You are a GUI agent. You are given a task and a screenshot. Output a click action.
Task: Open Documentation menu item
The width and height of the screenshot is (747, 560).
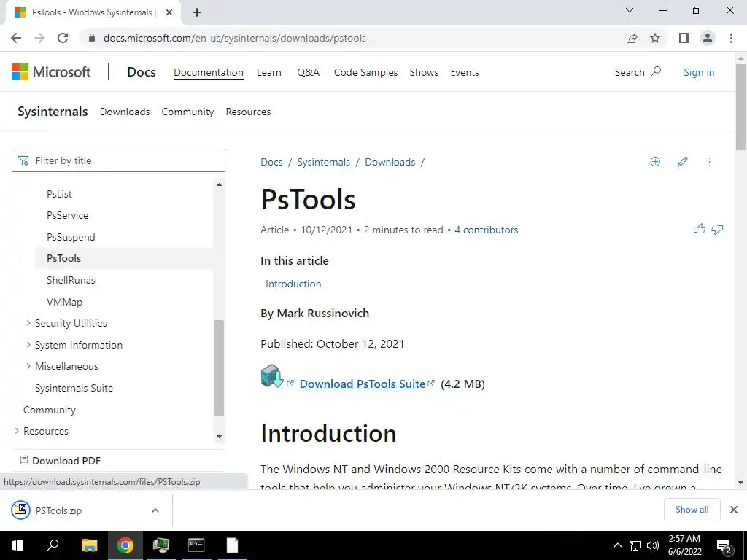[x=208, y=72]
